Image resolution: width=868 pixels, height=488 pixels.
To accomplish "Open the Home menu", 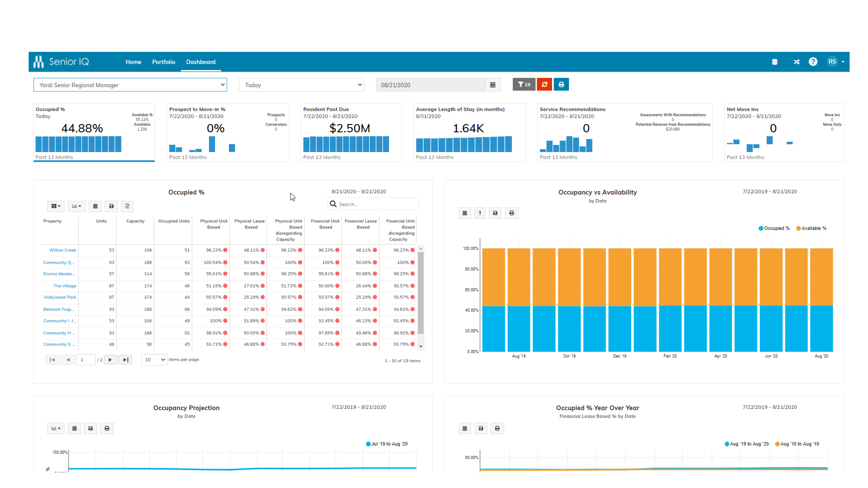I will click(133, 62).
